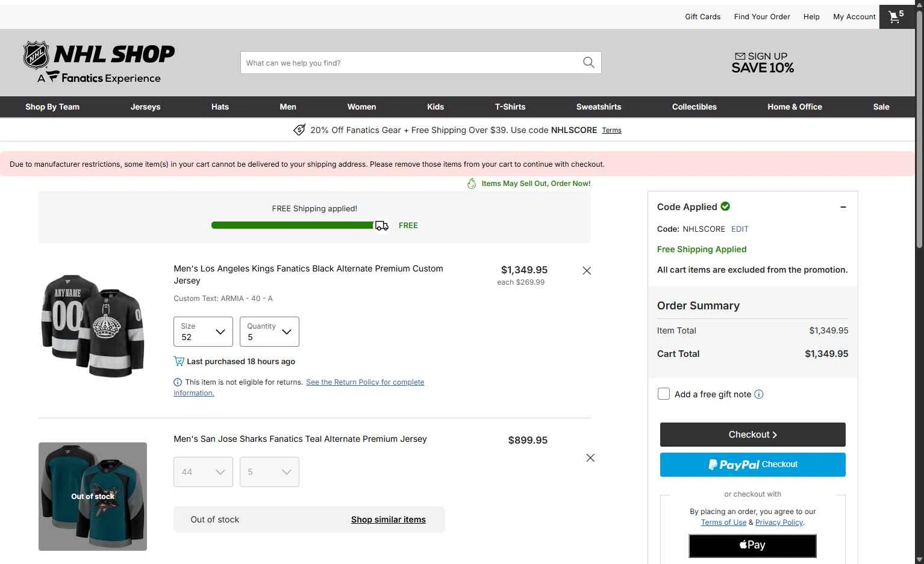Open the shopping cart icon
This screenshot has width=924, height=564.
coord(896,17)
